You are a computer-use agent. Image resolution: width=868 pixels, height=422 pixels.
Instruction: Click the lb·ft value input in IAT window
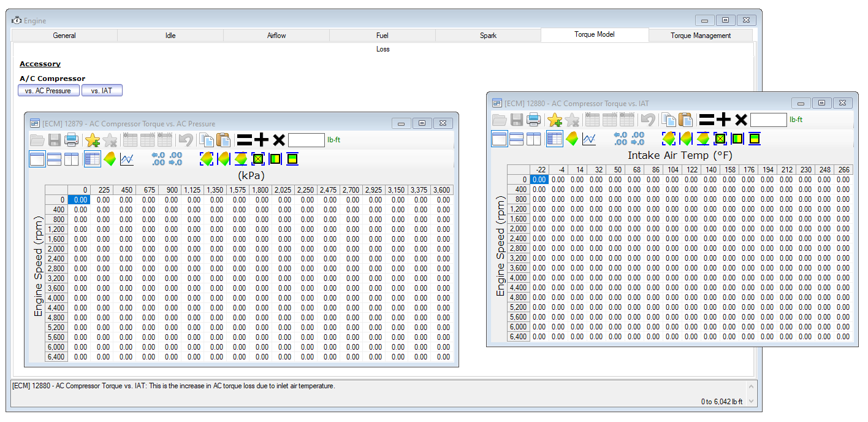point(769,120)
